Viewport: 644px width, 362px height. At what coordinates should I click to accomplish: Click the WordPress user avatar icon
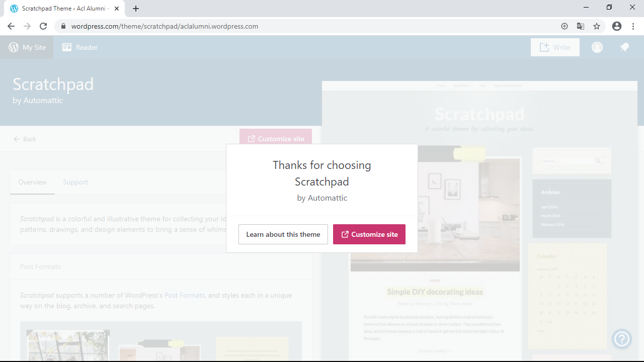click(597, 47)
